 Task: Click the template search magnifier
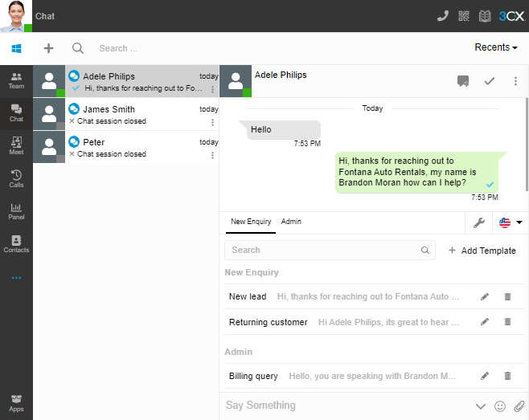424,250
